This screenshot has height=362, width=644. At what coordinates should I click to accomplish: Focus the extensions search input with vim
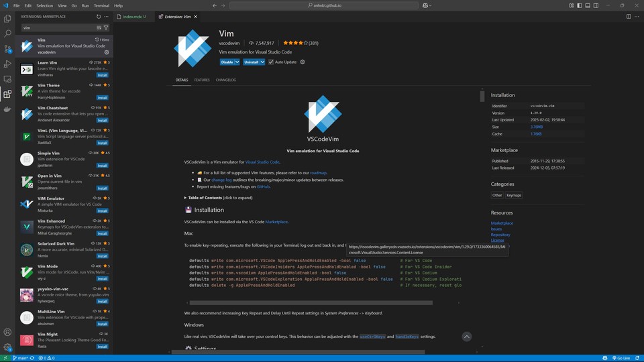pyautogui.click(x=58, y=28)
